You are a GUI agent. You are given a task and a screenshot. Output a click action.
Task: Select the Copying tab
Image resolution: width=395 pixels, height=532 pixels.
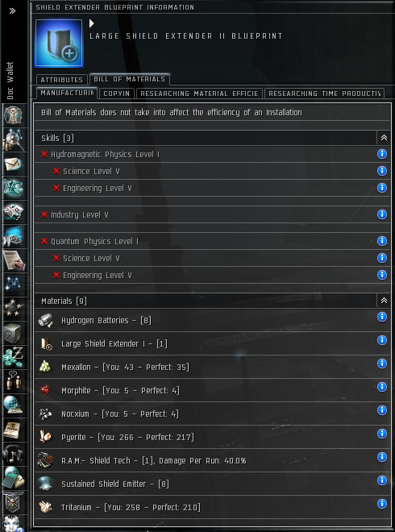click(117, 94)
